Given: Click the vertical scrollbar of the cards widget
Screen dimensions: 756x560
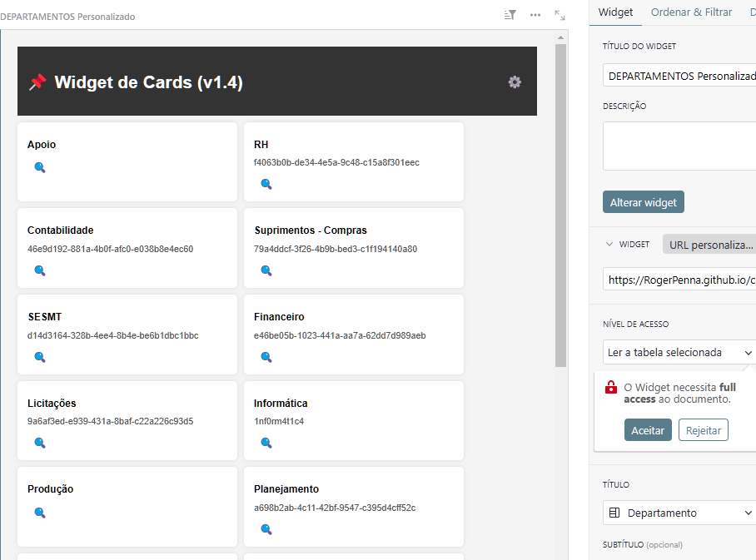Looking at the screenshot, I should [560, 206].
